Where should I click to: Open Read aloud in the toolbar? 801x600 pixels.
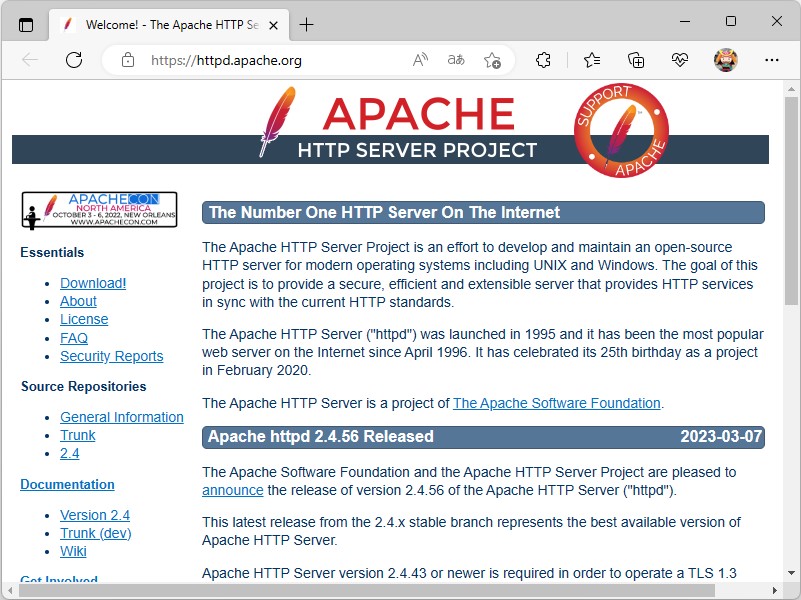420,60
